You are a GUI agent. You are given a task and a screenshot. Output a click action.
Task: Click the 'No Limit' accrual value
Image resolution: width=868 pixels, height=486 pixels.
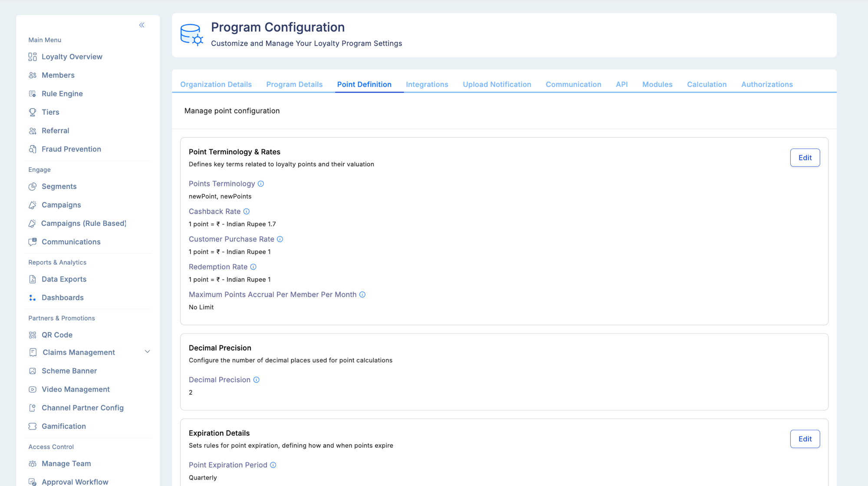pos(201,307)
